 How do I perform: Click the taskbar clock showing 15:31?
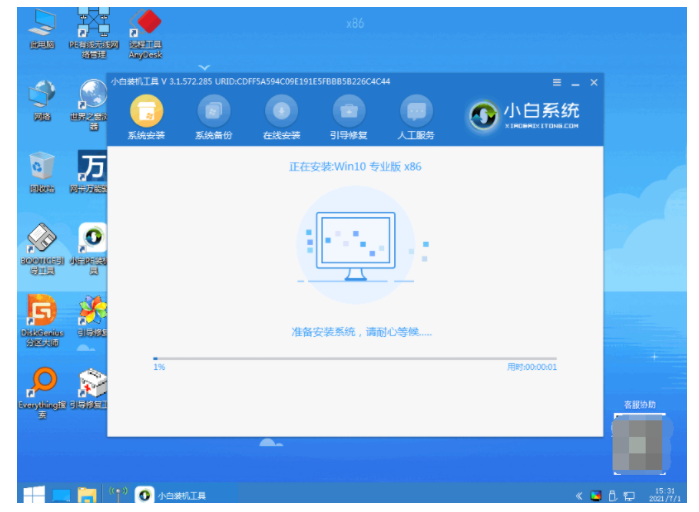click(x=665, y=495)
